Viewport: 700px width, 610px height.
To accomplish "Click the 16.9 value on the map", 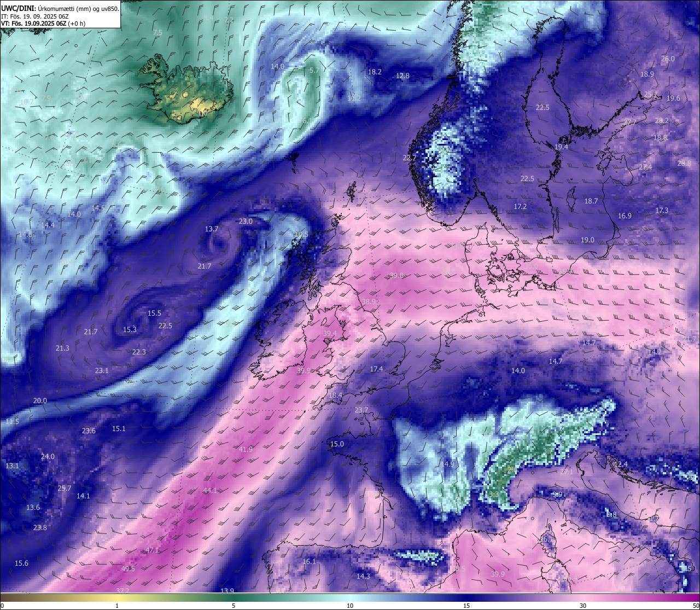I will pos(625,216).
